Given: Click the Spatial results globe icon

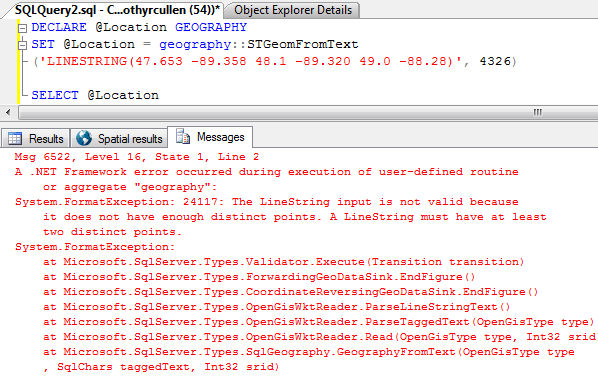Looking at the screenshot, I should point(84,138).
